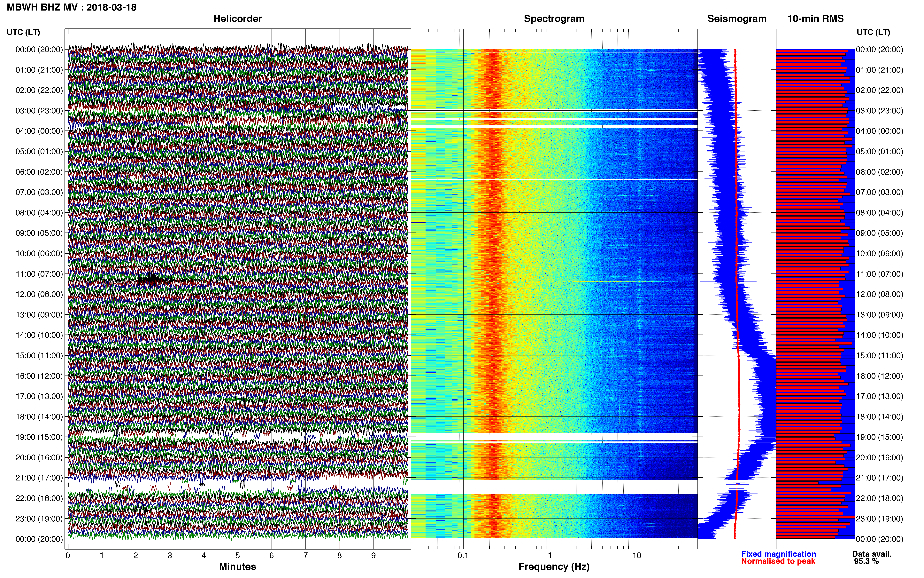This screenshot has height=578, width=924.
Task: Click right time label '12:00 (08:00)'
Action: (879, 294)
